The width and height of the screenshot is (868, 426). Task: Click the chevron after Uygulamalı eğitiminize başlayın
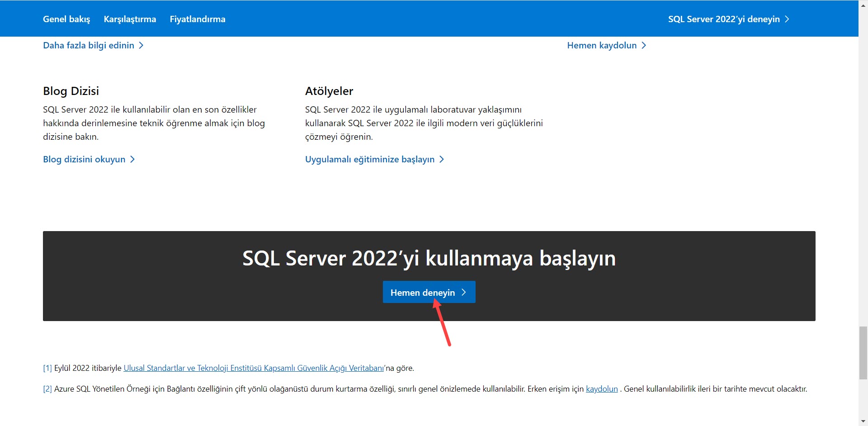pos(442,159)
